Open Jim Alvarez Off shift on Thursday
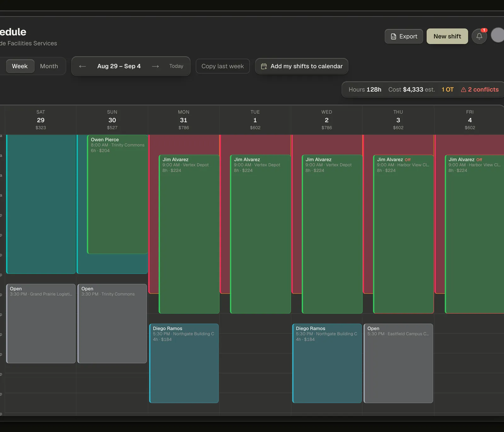The height and width of the screenshot is (432, 504). pyautogui.click(x=404, y=234)
